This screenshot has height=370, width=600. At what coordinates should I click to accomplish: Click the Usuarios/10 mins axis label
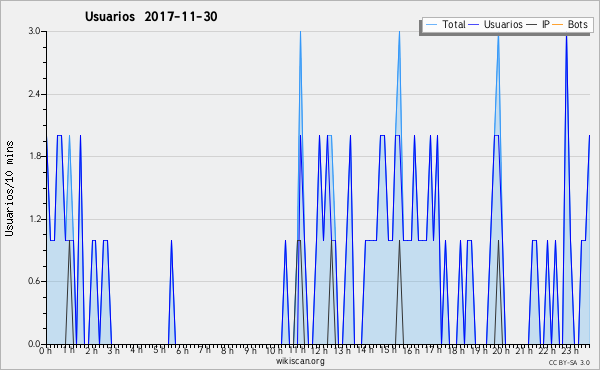(x=9, y=188)
